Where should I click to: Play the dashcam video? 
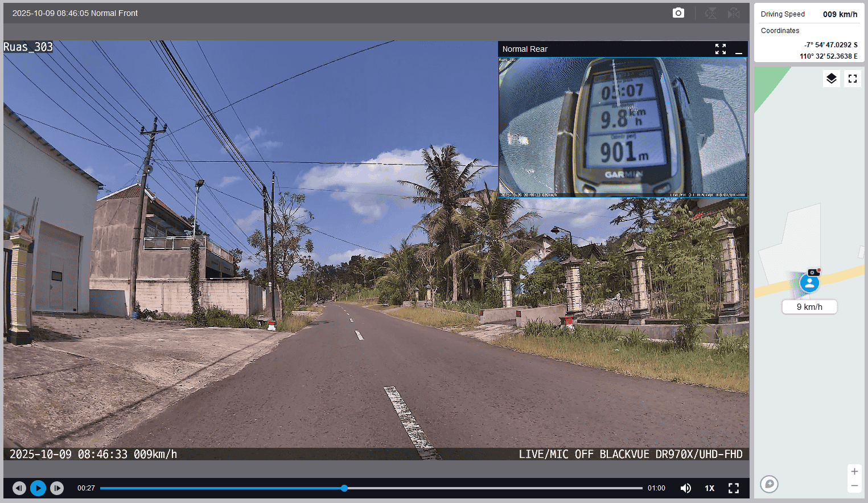38,488
